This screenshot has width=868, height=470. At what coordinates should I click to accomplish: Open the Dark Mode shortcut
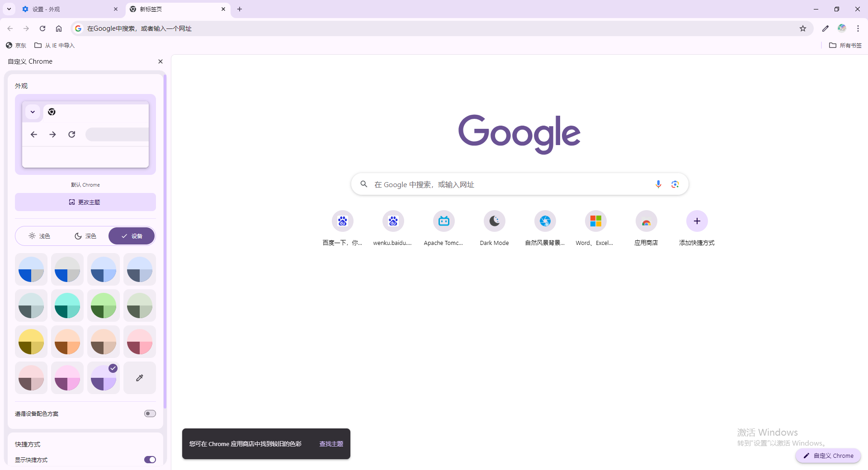[495, 229]
